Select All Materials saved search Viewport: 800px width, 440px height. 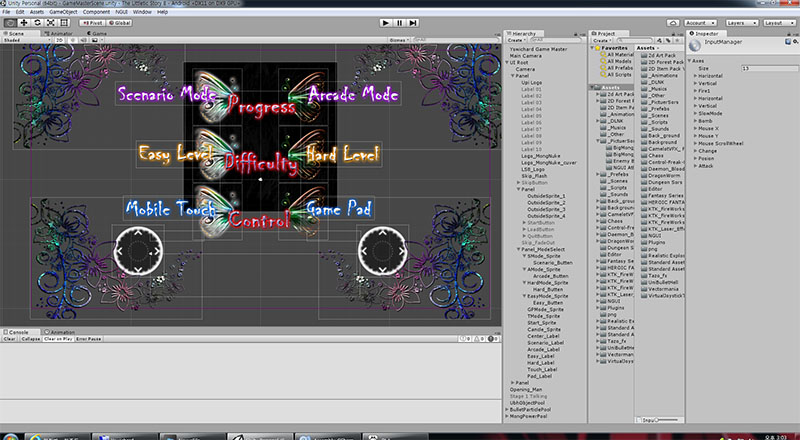tap(617, 55)
